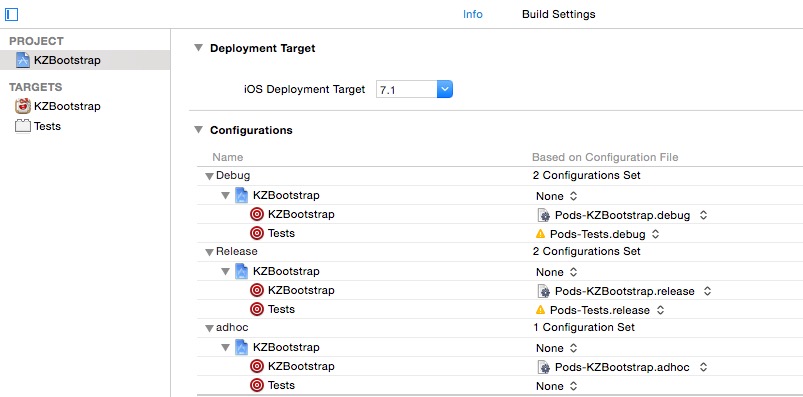803x397 pixels.
Task: Open the iOS Deployment Target dropdown
Action: (x=445, y=90)
